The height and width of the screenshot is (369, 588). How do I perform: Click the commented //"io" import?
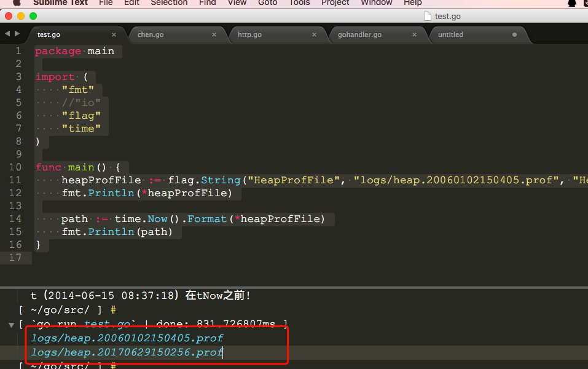[81, 103]
